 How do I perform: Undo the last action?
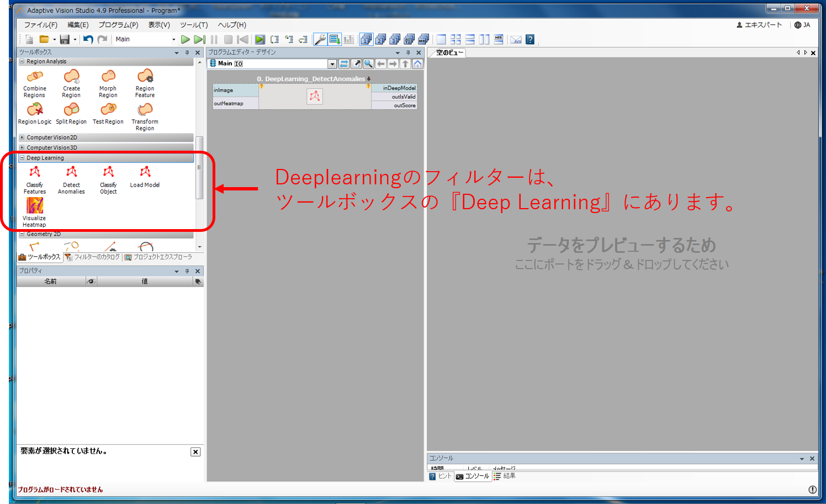coord(88,39)
